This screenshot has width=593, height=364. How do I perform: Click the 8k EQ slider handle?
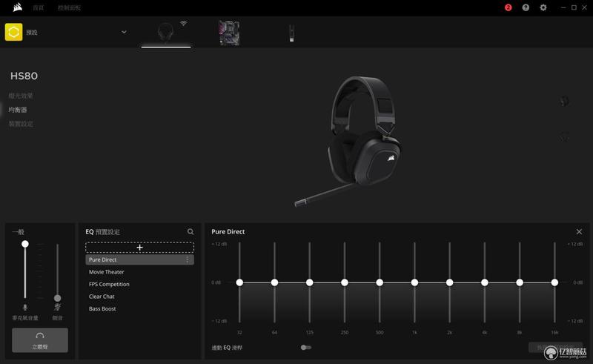520,282
